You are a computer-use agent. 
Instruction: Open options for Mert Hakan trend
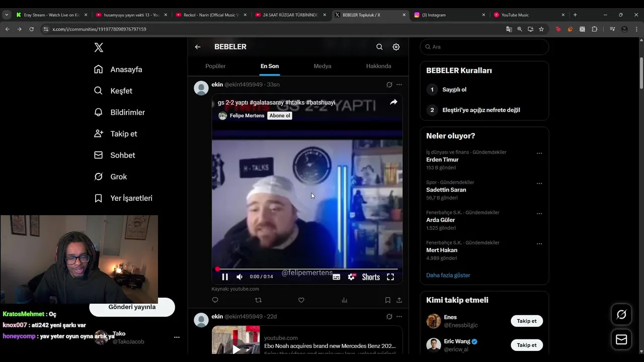[x=539, y=244]
